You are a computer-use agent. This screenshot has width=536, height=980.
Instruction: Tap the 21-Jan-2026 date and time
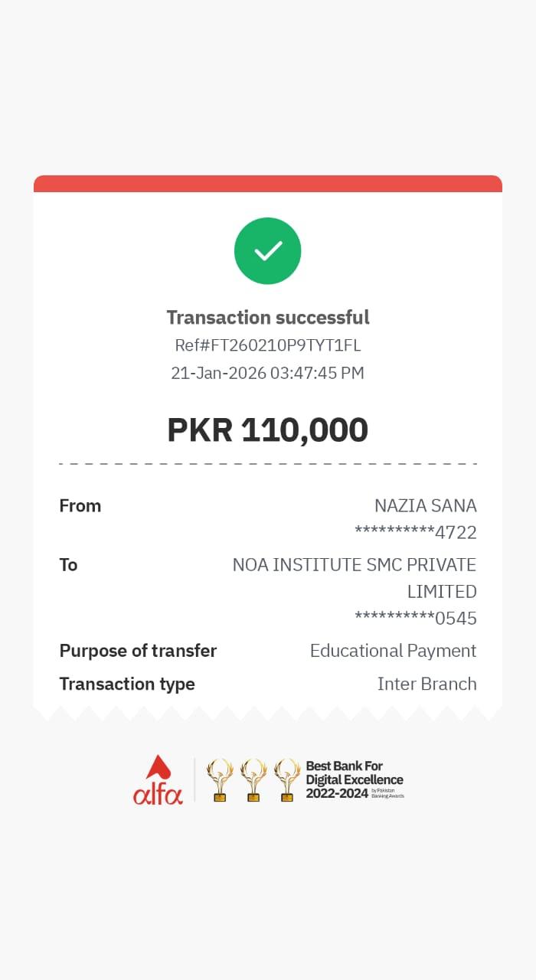[x=268, y=373]
